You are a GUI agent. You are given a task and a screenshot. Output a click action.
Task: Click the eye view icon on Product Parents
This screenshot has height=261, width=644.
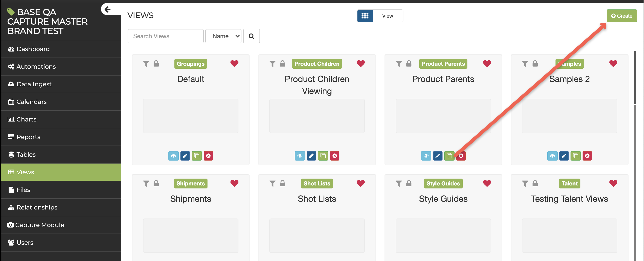(426, 156)
